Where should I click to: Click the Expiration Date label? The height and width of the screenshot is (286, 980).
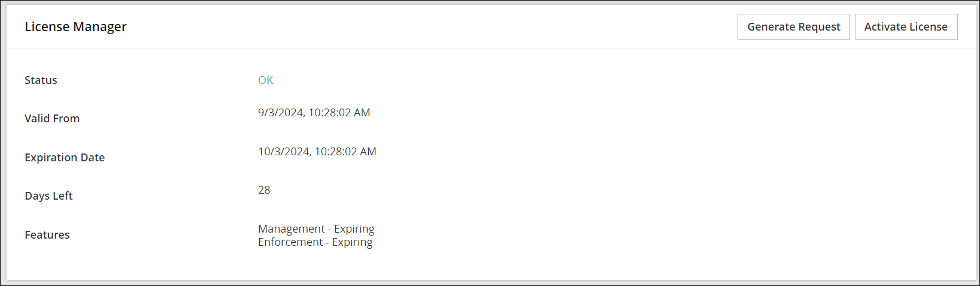[x=65, y=158]
